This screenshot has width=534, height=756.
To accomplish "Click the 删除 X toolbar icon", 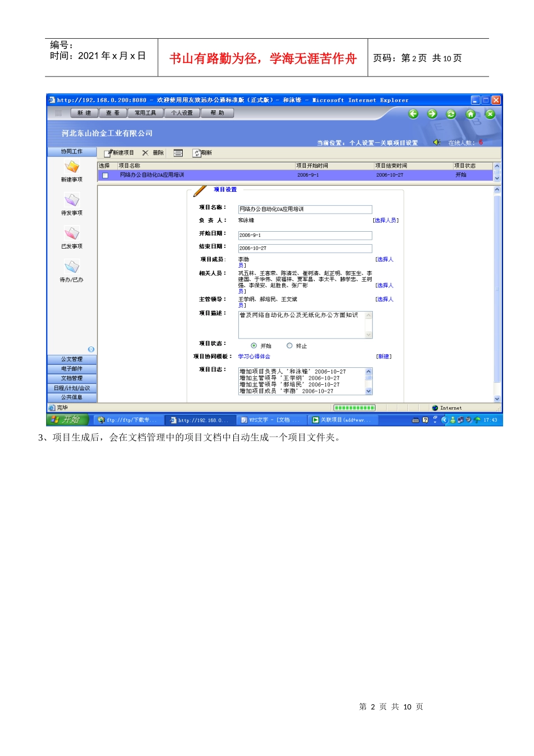I will (146, 153).
